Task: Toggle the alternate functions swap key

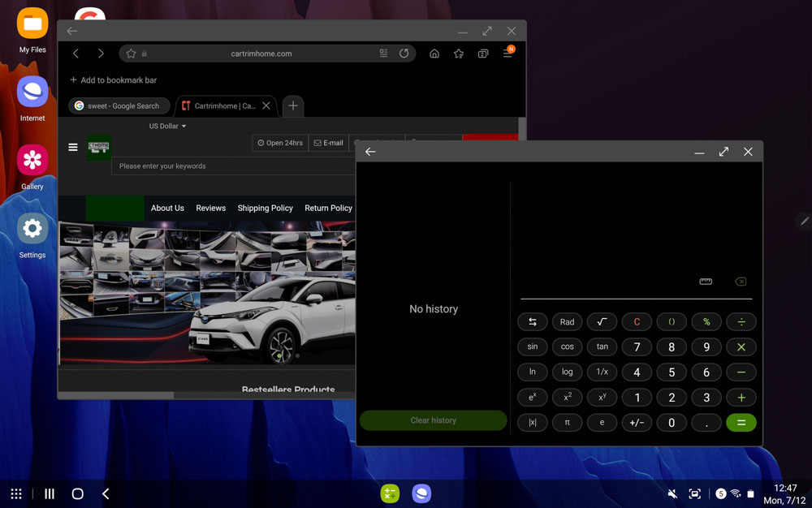Action: click(x=533, y=322)
